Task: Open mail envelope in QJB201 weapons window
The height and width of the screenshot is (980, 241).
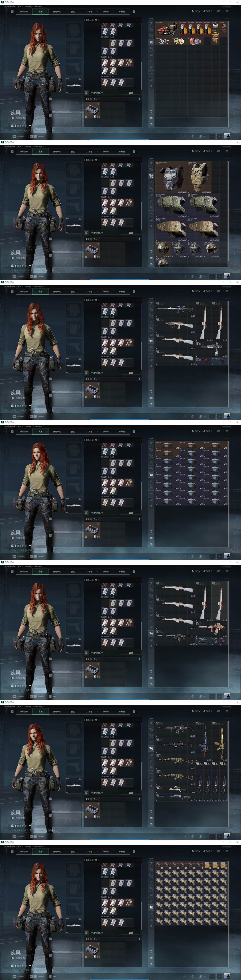Action: coord(219,711)
